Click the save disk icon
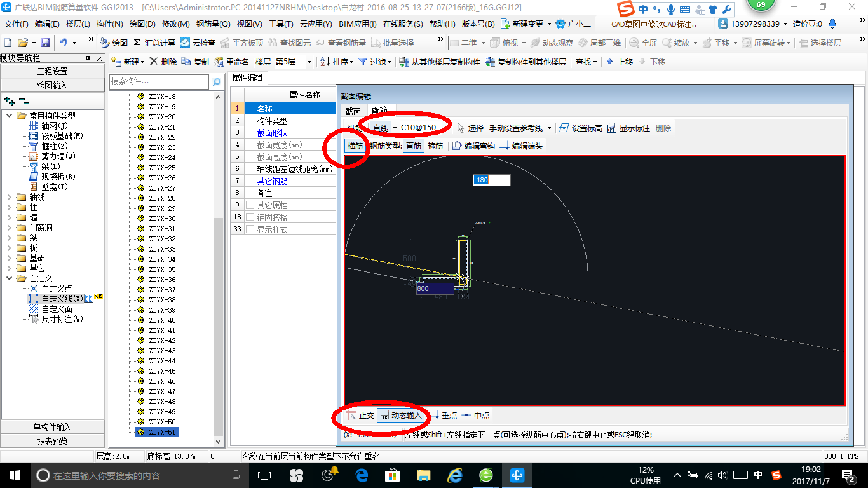The height and width of the screenshot is (488, 868). (45, 43)
